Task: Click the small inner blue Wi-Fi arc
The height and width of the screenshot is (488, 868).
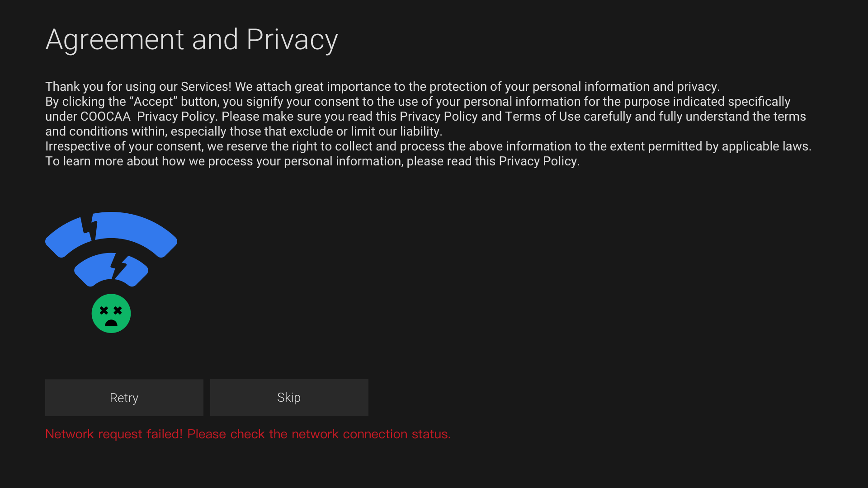Action: [x=93, y=269]
